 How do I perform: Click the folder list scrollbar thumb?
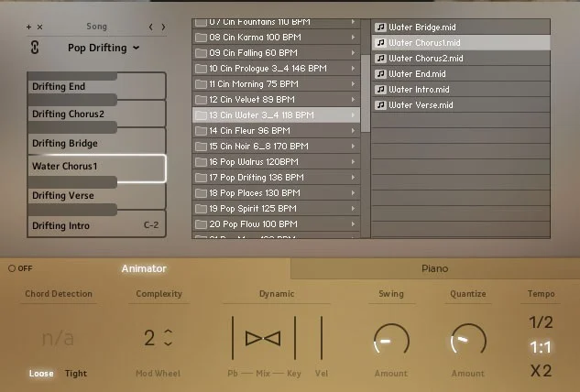366,93
